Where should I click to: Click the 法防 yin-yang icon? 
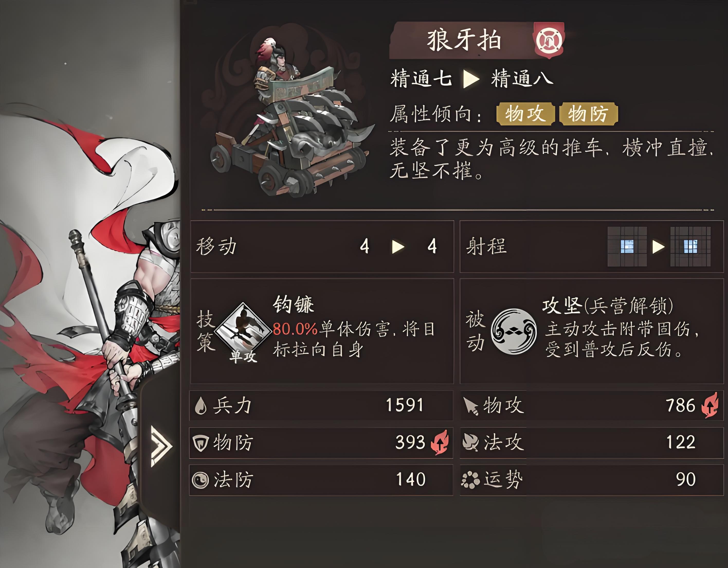click(201, 480)
